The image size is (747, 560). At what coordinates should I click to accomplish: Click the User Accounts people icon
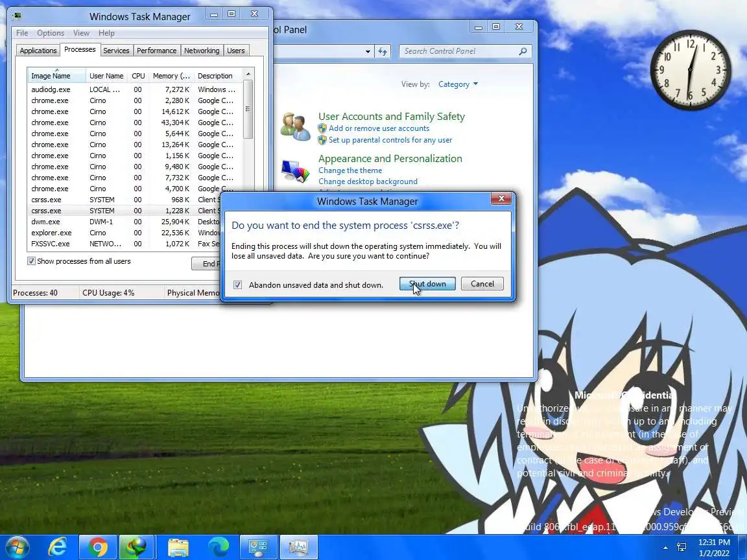click(x=296, y=126)
